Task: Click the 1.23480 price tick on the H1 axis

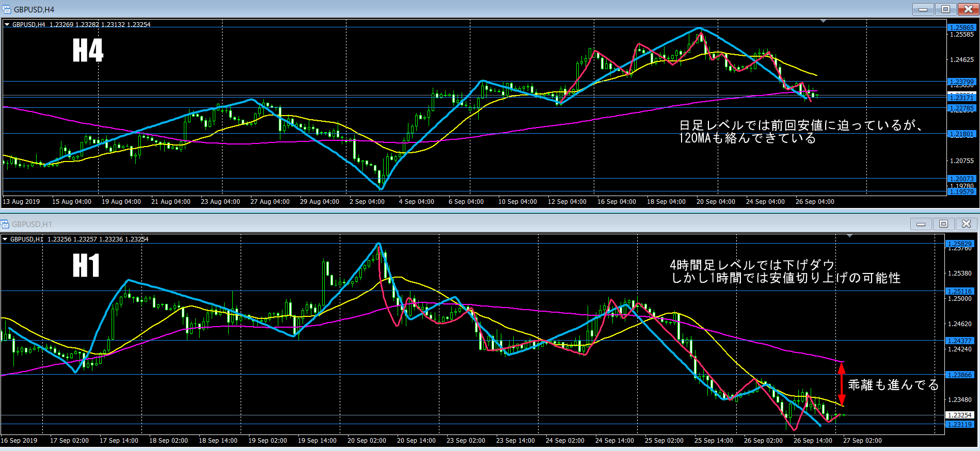Action: coord(960,400)
